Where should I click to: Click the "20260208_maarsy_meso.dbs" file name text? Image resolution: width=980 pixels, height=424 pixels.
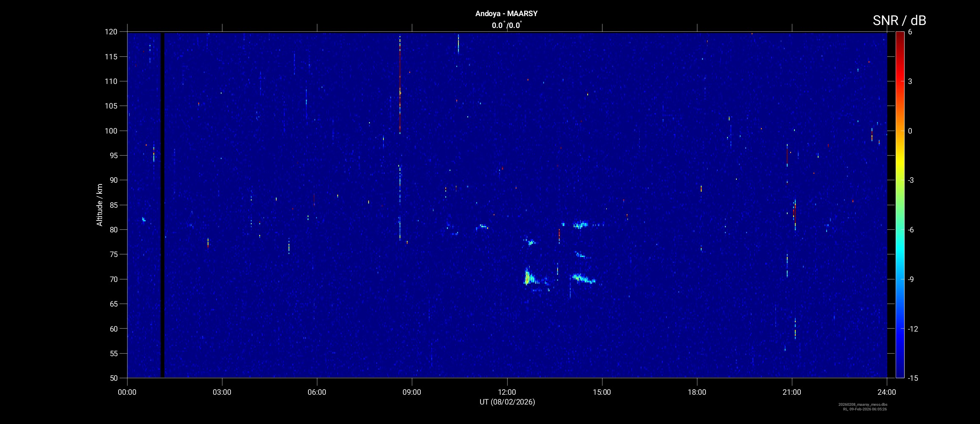click(863, 404)
